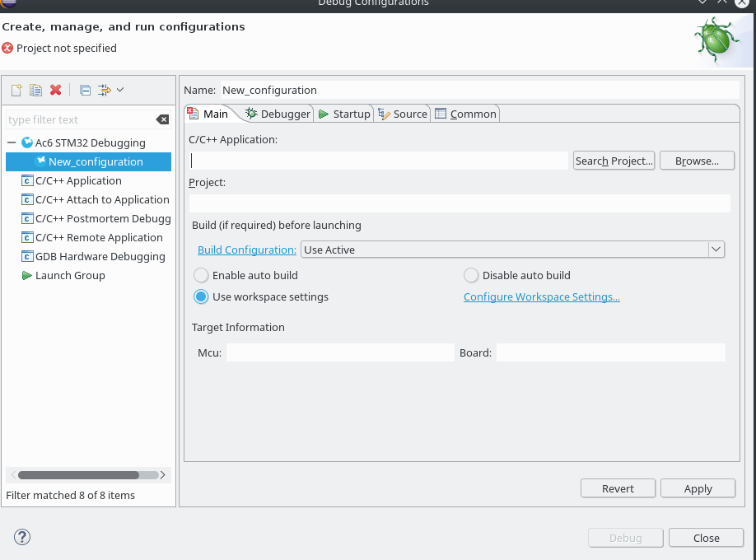Click the C/C++ Application path field

pos(379,161)
